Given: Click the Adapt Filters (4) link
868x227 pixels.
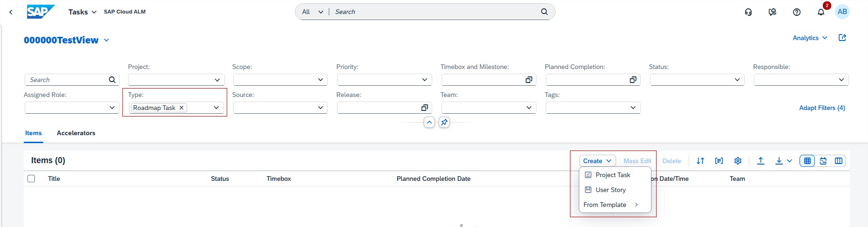Looking at the screenshot, I should pos(821,108).
